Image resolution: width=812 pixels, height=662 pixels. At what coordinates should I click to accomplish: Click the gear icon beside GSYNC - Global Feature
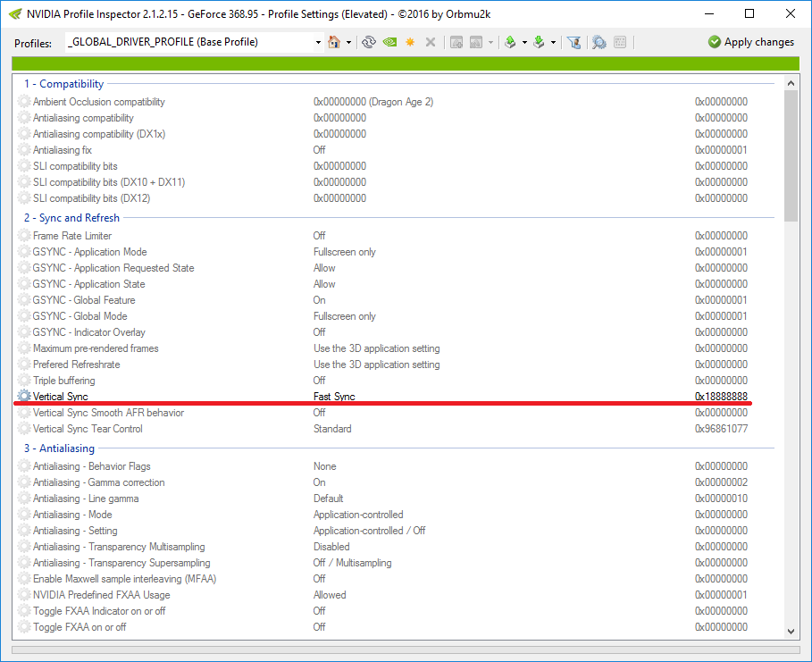pos(24,300)
